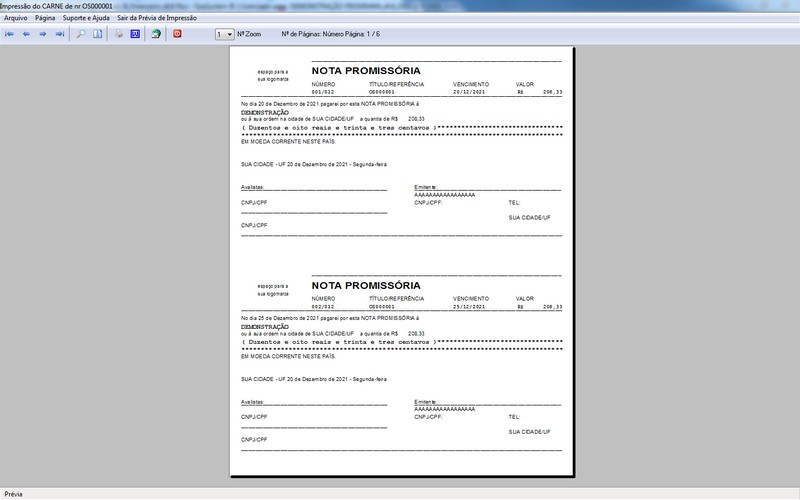Jump to the last page arrow

pyautogui.click(x=60, y=34)
